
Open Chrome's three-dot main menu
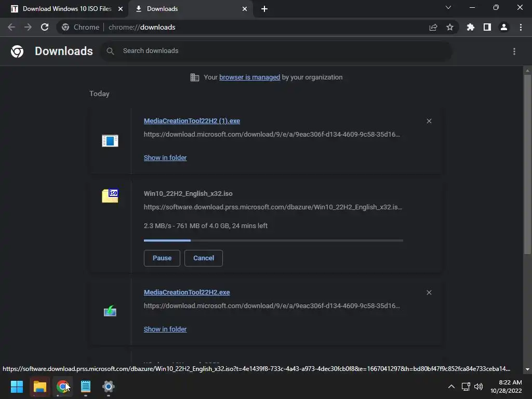[x=521, y=27]
